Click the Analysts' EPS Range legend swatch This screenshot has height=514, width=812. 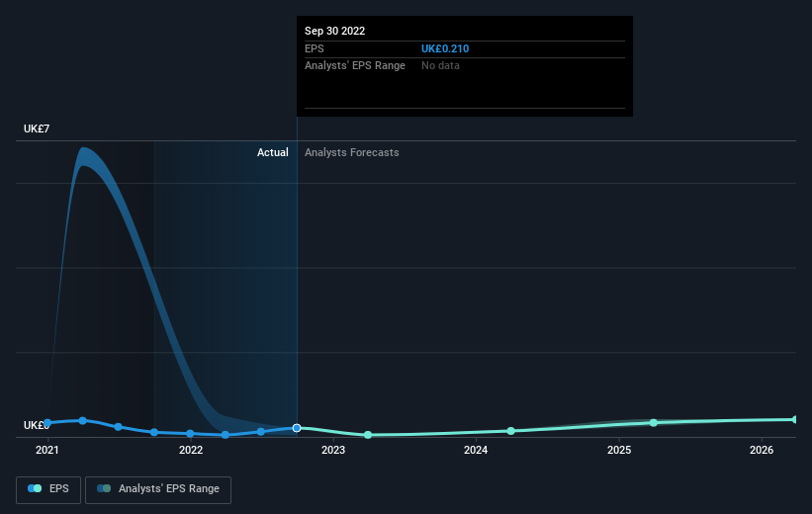click(x=104, y=488)
